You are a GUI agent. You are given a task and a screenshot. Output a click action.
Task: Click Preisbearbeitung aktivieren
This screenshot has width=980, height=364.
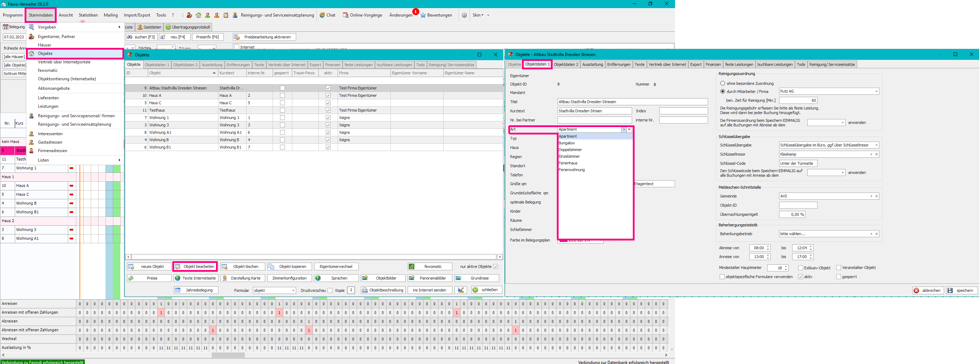pyautogui.click(x=265, y=37)
